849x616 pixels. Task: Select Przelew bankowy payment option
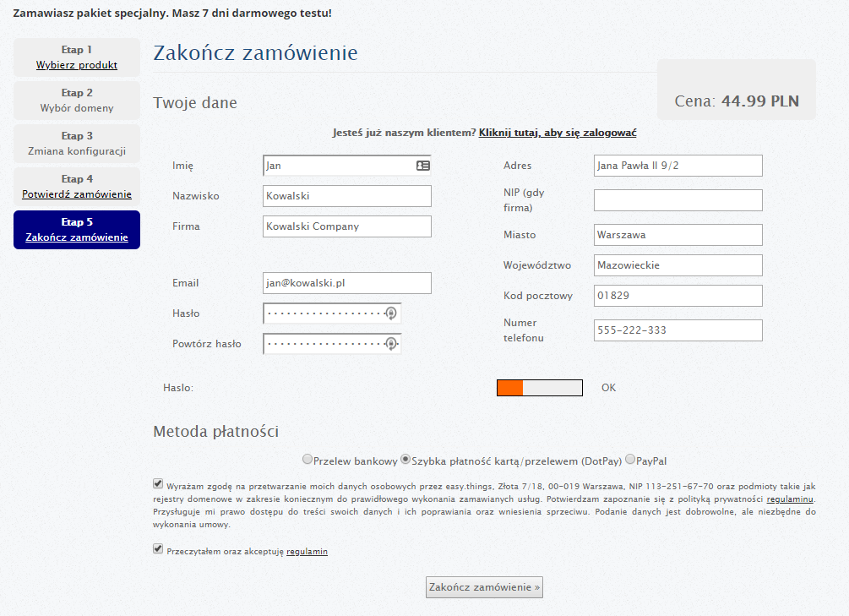click(307, 461)
